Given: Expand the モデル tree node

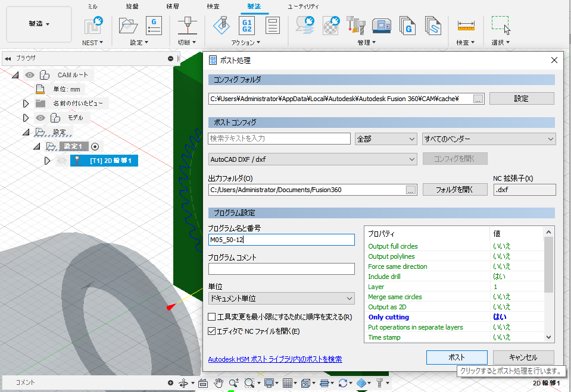Looking at the screenshot, I should [x=26, y=118].
